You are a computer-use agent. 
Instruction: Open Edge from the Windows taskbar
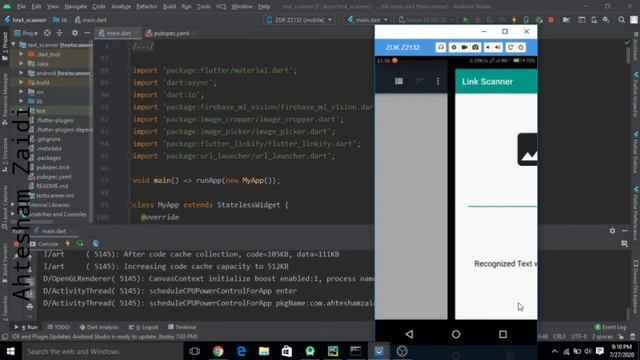click(x=241, y=351)
